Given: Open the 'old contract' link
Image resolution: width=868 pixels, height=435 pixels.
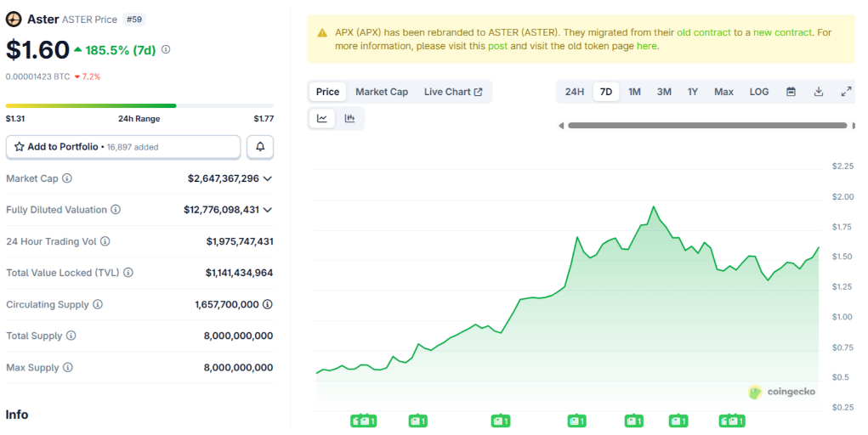Looking at the screenshot, I should point(703,32).
